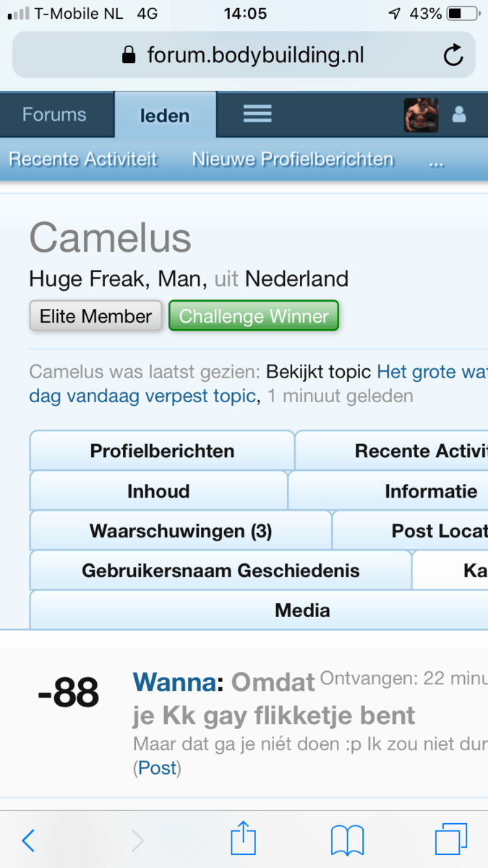Switch to the Forums tab
Screen dimensions: 488x868
point(54,114)
